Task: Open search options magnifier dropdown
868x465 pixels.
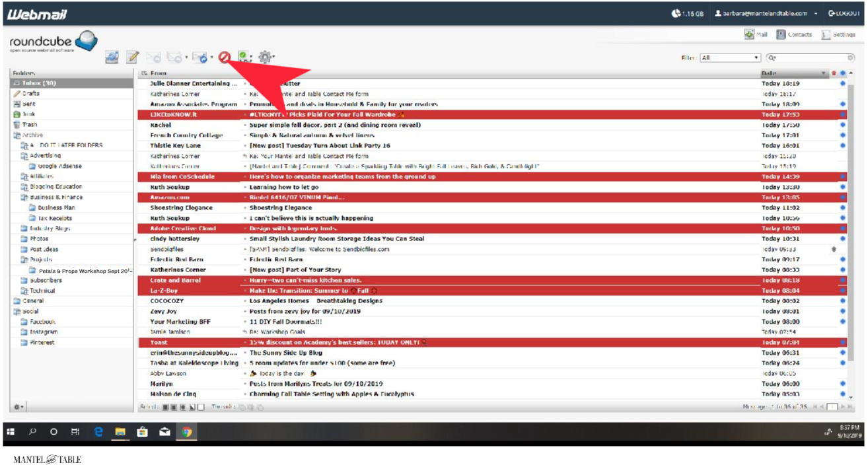Action: (772, 58)
